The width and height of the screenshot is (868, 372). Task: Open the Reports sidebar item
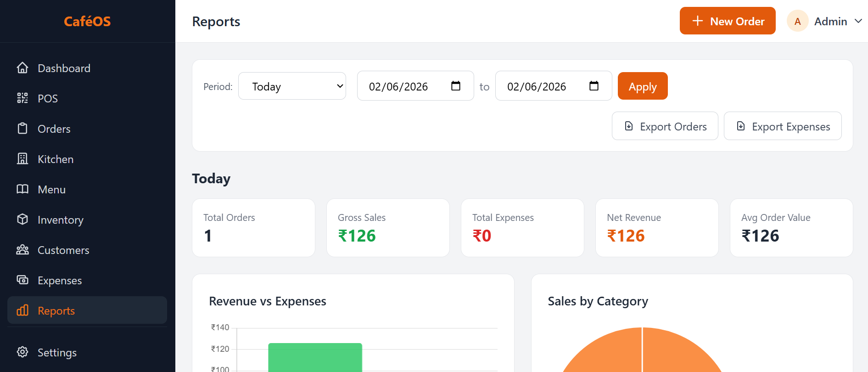pos(56,310)
